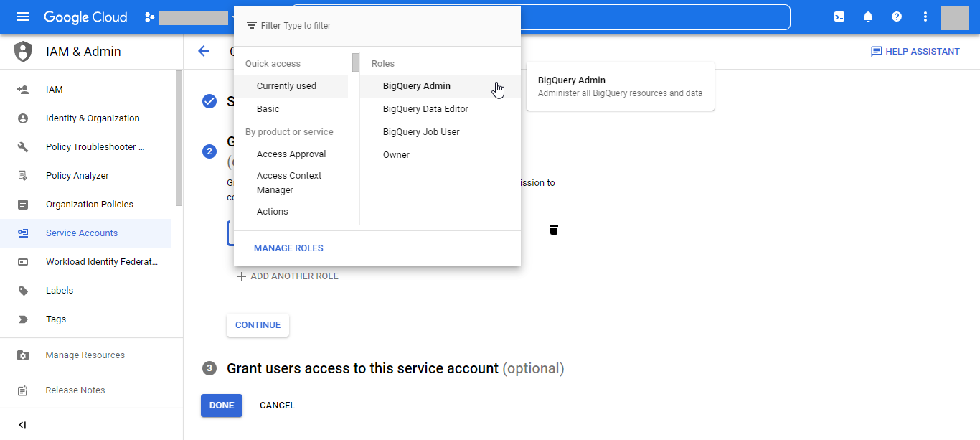Go back using the left arrow
The image size is (980, 440).
[x=204, y=51]
